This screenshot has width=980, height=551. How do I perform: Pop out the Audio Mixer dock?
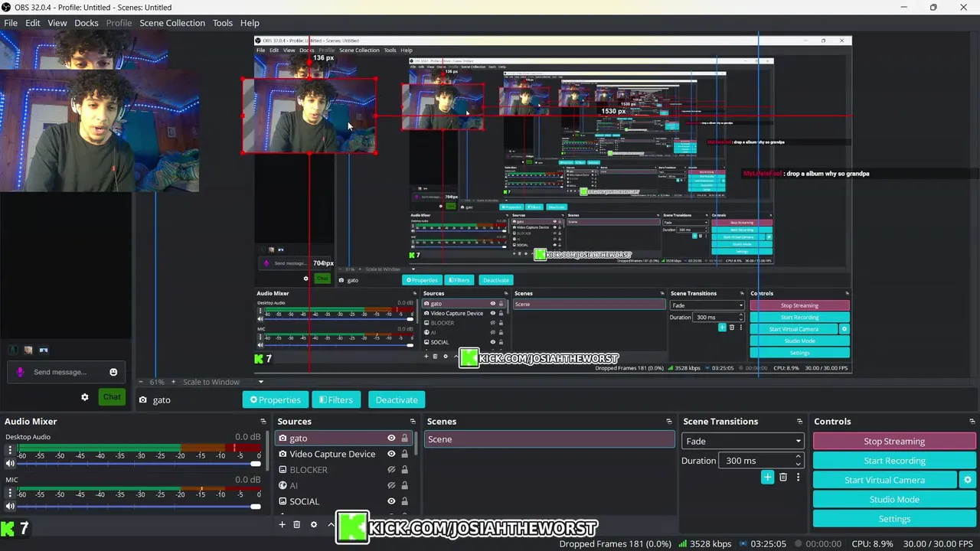[263, 422]
